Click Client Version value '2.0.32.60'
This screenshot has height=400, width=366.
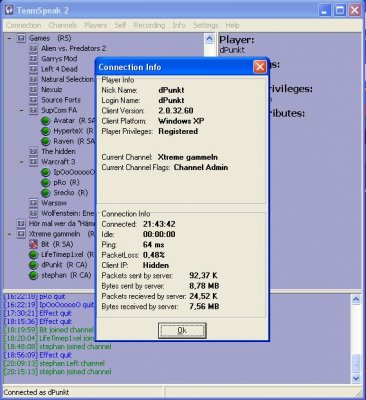tap(176, 111)
